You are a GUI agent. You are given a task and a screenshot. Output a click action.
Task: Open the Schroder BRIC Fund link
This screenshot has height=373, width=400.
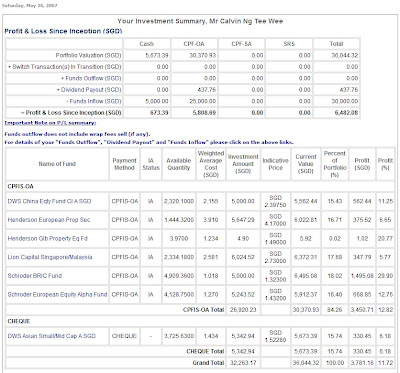coord(35,276)
